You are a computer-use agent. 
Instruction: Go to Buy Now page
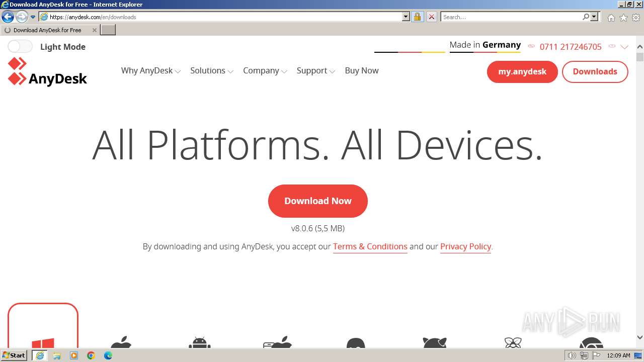(x=362, y=71)
